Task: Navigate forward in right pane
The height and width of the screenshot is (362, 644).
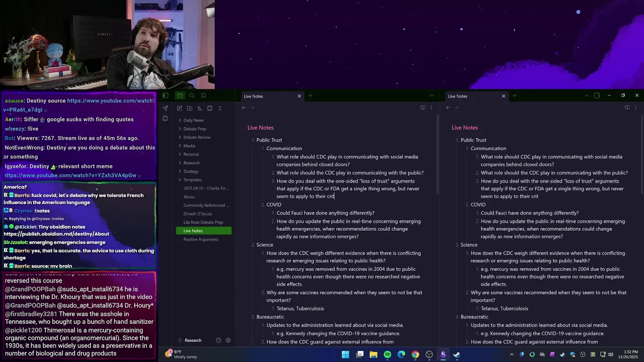Action: tap(457, 108)
